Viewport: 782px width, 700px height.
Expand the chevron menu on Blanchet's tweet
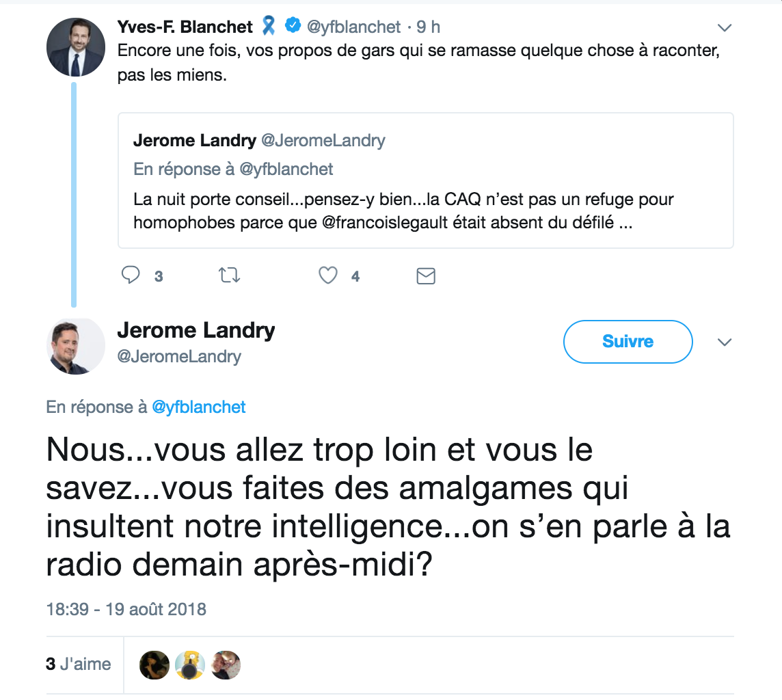point(724,28)
